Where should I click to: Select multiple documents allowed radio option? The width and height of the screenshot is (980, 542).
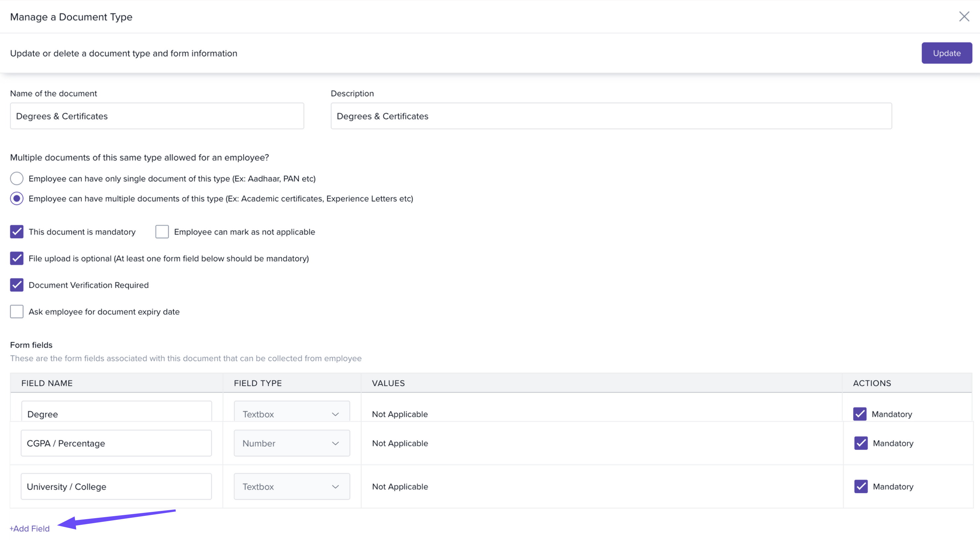tap(17, 199)
